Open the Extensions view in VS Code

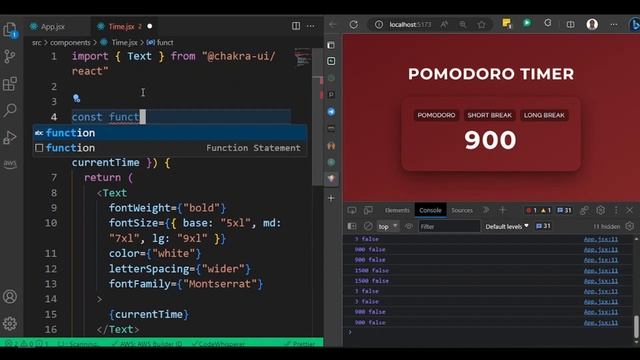[x=10, y=84]
